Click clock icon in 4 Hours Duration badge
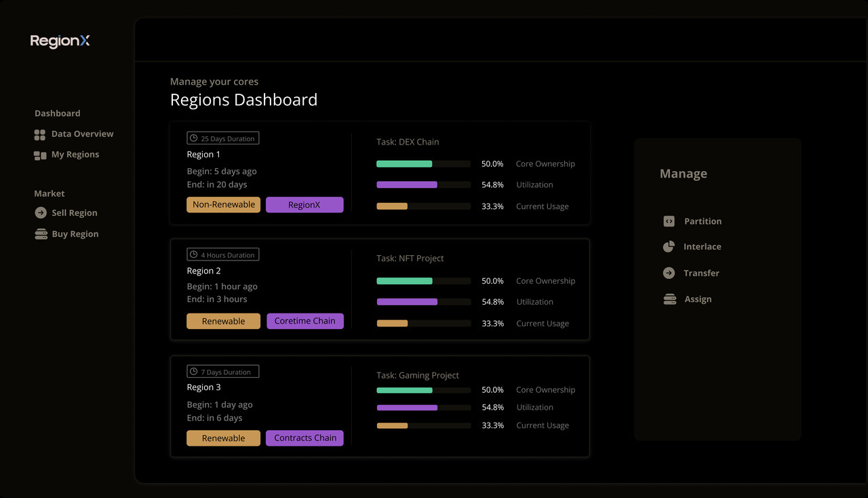868x498 pixels. (194, 255)
